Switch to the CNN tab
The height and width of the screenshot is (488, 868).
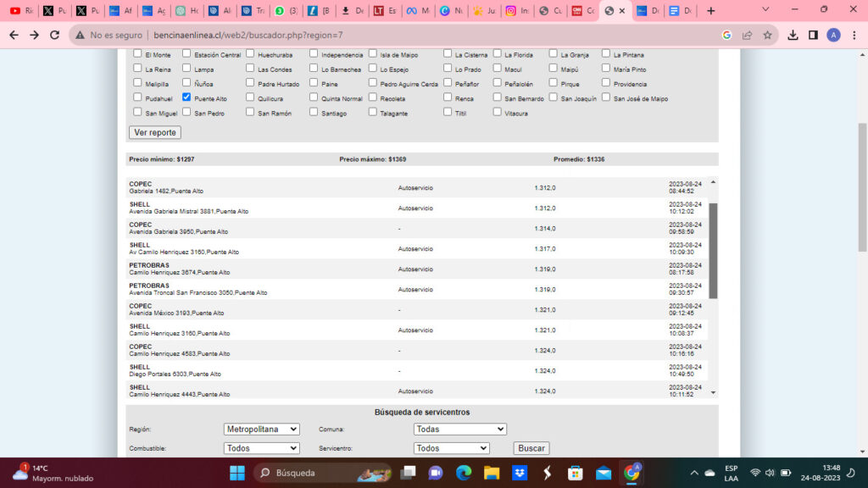click(583, 10)
